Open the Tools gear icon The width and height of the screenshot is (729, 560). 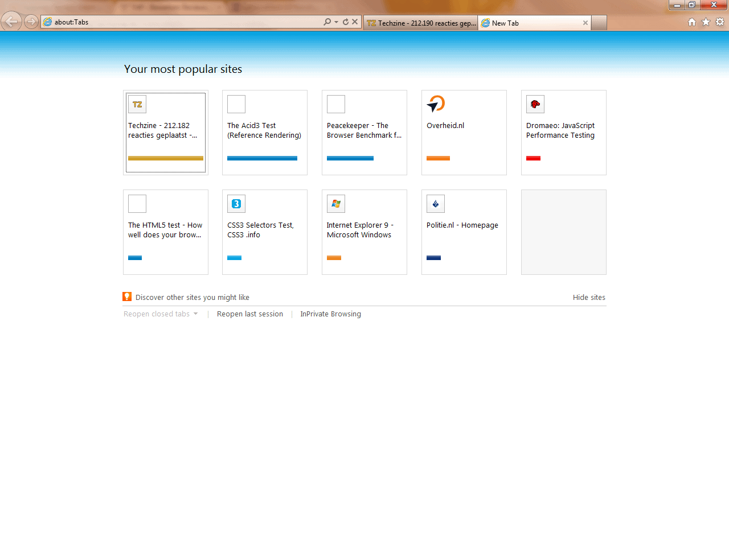click(x=720, y=22)
